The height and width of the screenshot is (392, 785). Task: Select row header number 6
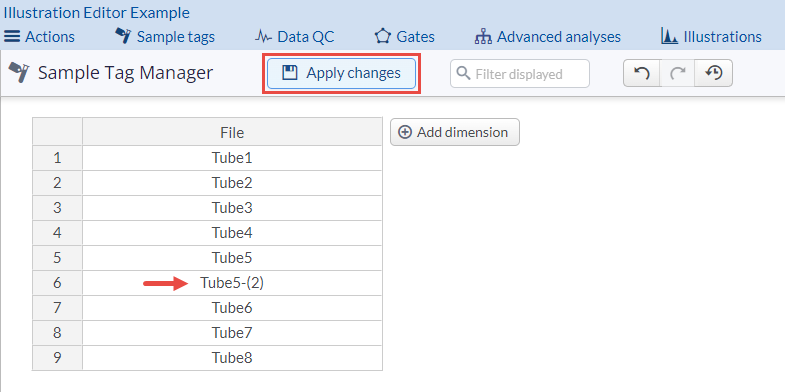tap(58, 283)
